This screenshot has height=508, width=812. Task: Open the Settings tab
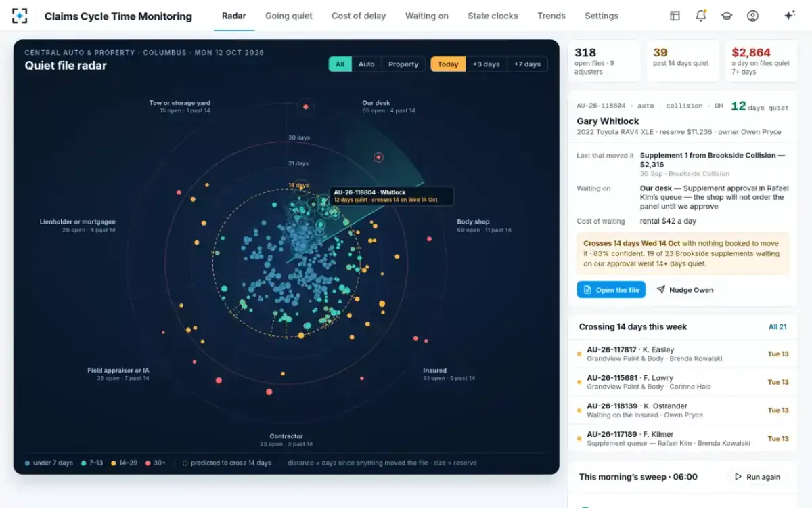point(602,16)
